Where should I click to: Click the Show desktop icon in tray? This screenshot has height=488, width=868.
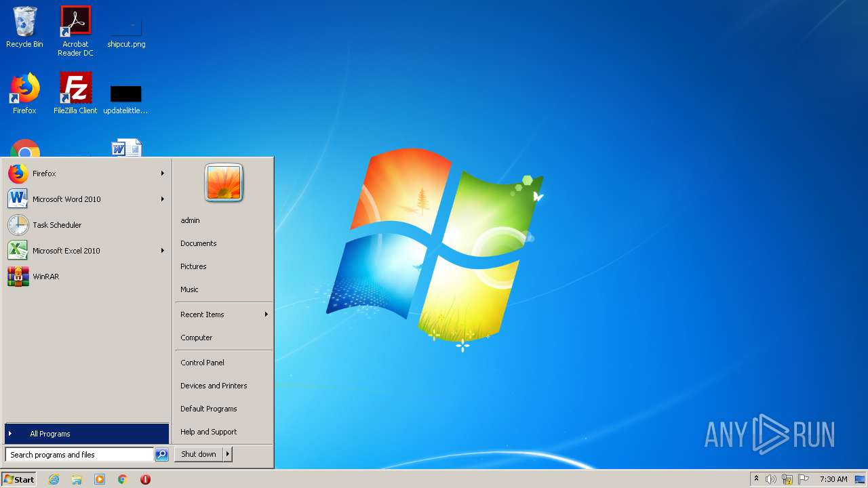[860, 479]
